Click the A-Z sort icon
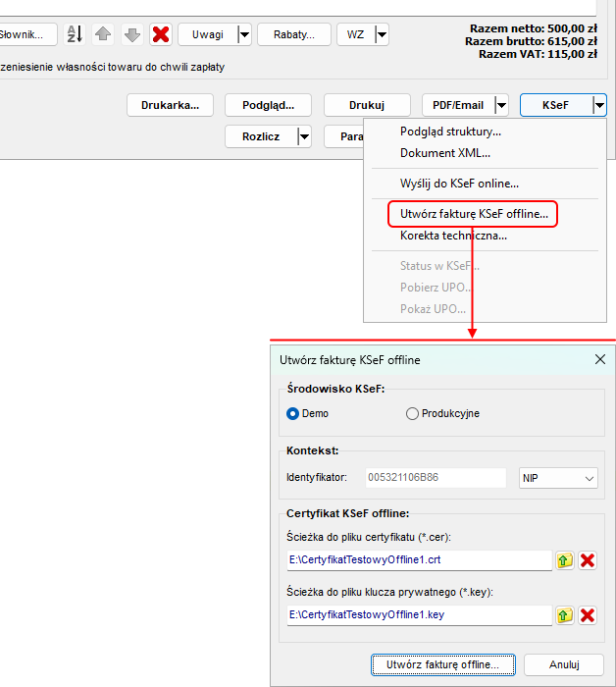The width and height of the screenshot is (616, 687). coord(75,35)
